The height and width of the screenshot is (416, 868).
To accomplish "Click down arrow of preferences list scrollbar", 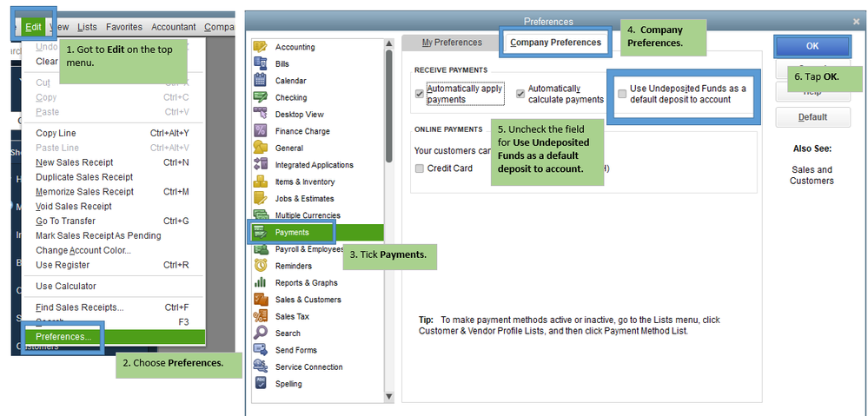I will [388, 396].
